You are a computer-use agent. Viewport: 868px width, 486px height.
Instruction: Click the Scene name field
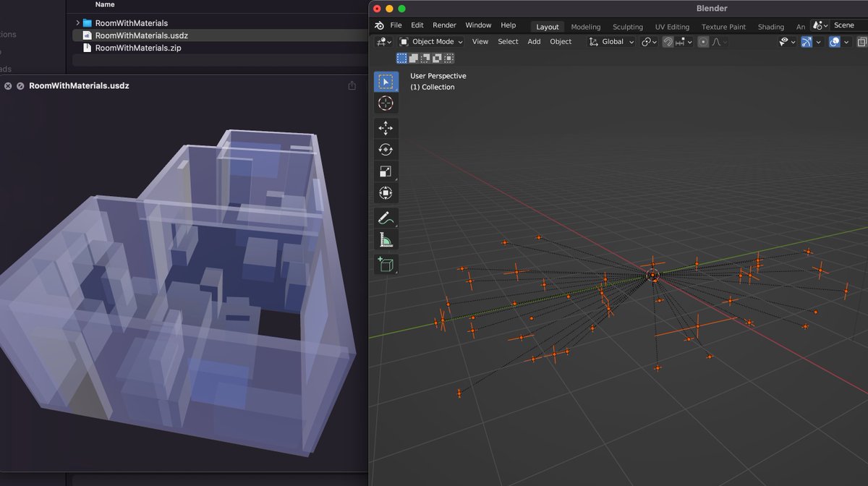click(849, 25)
